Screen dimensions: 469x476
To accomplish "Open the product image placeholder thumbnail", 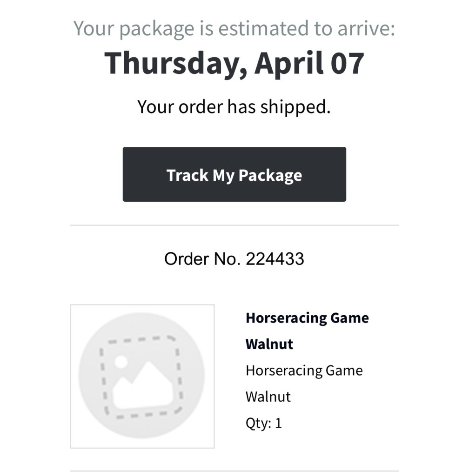I will pos(142,376).
